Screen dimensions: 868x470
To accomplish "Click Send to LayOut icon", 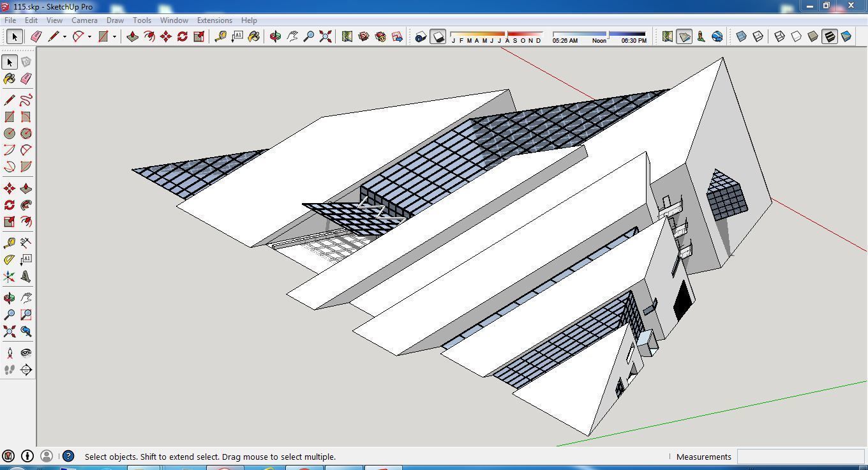I will [397, 36].
